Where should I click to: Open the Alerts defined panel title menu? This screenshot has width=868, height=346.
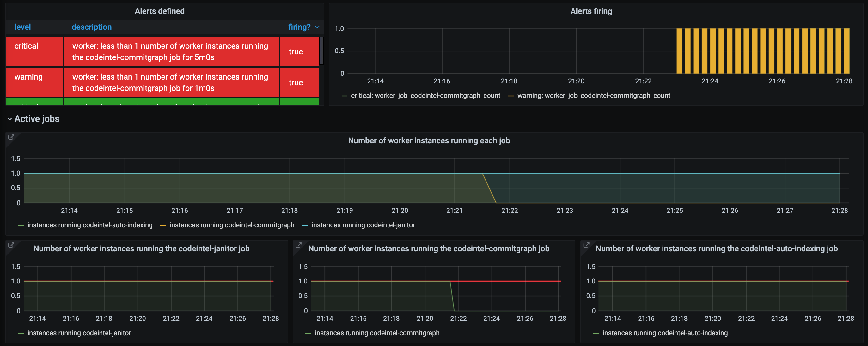(160, 11)
